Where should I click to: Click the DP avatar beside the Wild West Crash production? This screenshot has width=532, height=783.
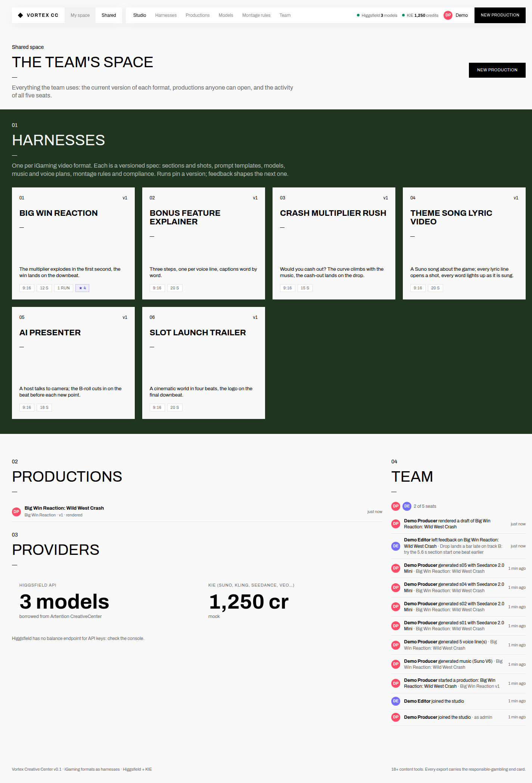16,512
